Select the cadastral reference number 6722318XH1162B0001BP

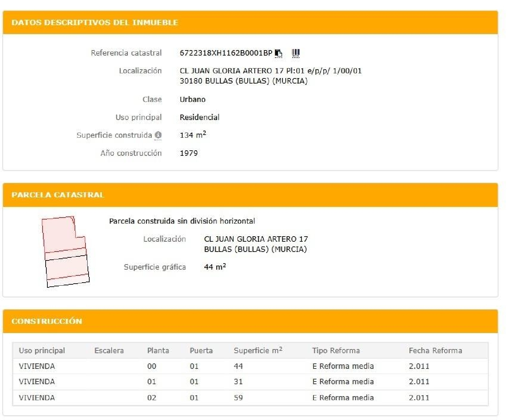click(x=226, y=53)
